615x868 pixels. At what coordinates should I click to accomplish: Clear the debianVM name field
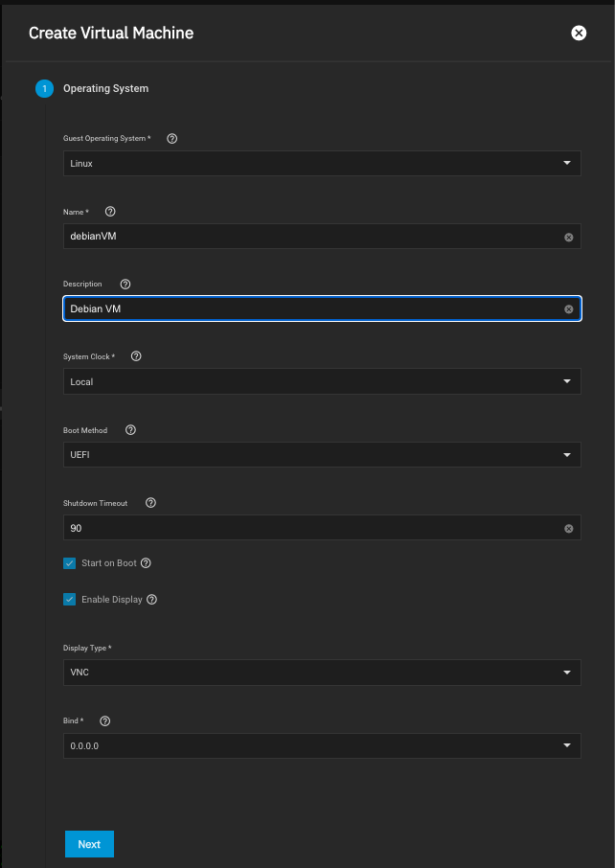[x=568, y=237]
